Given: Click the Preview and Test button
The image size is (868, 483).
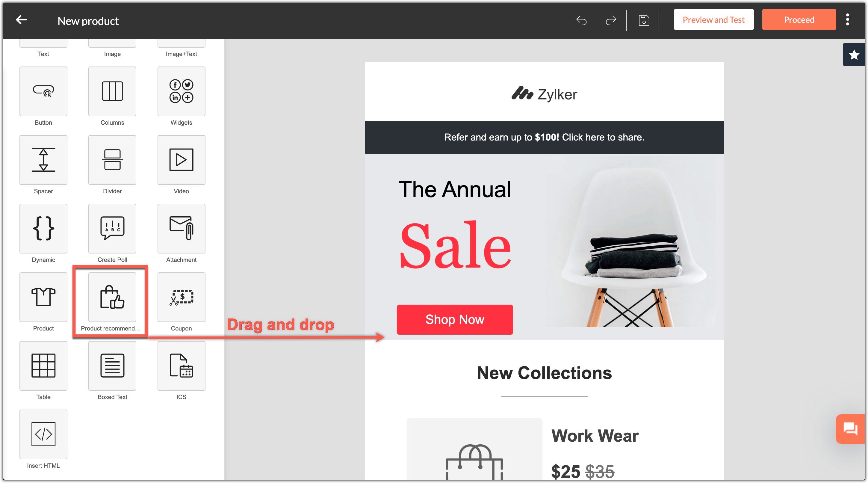Looking at the screenshot, I should click(x=713, y=19).
